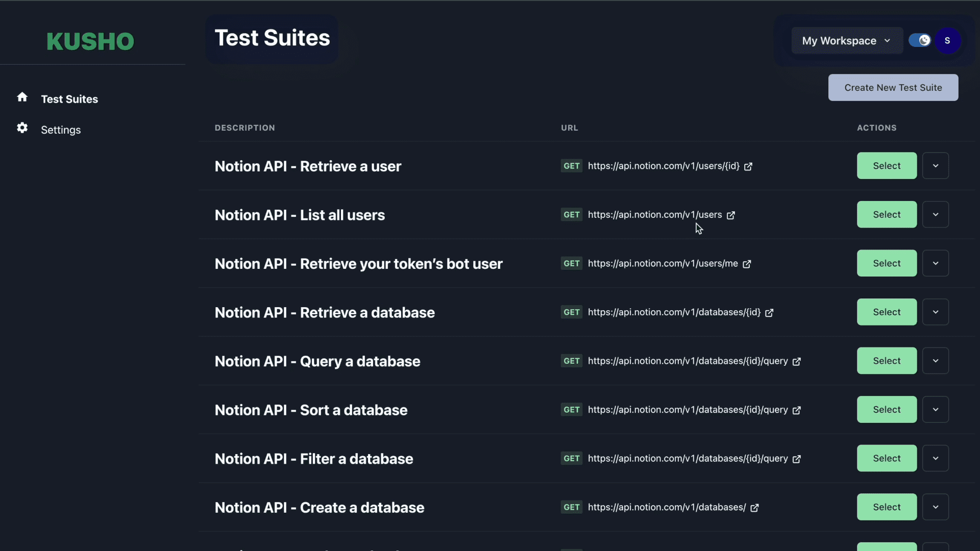Open external link icon for Retrieve a database URL
The image size is (980, 551).
click(769, 313)
